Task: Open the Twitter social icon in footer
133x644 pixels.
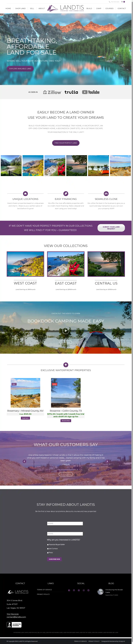Action: 88,590
